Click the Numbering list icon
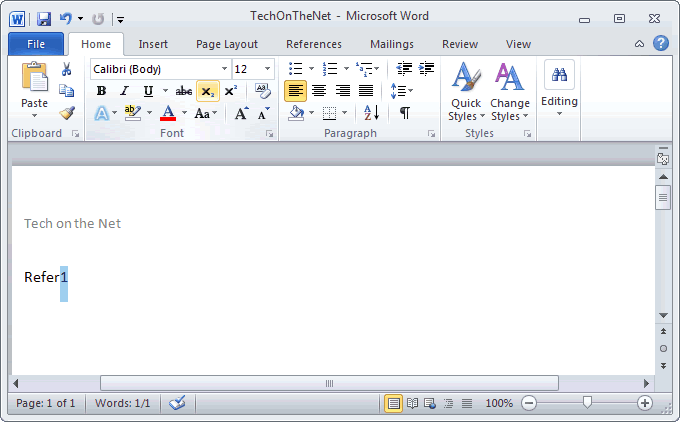 click(330, 69)
